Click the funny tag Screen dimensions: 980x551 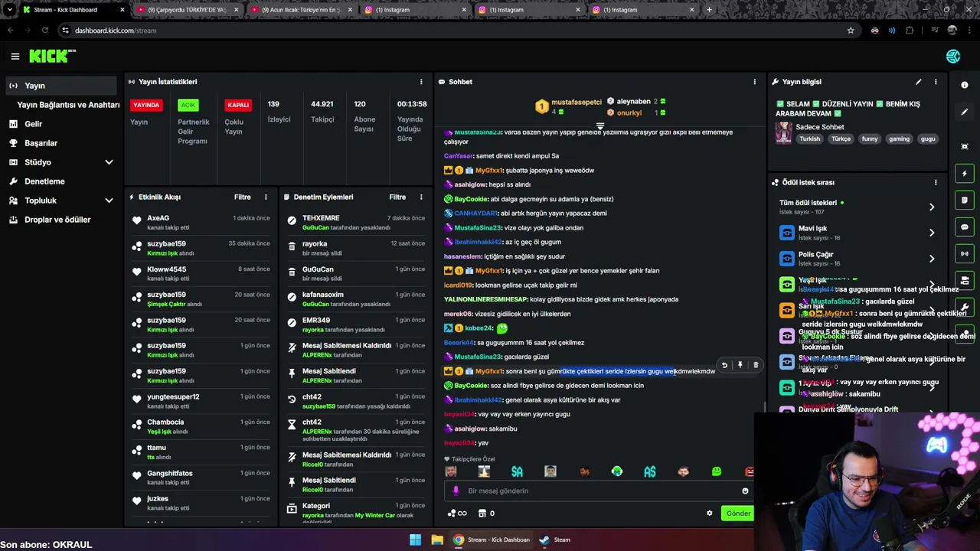[870, 139]
